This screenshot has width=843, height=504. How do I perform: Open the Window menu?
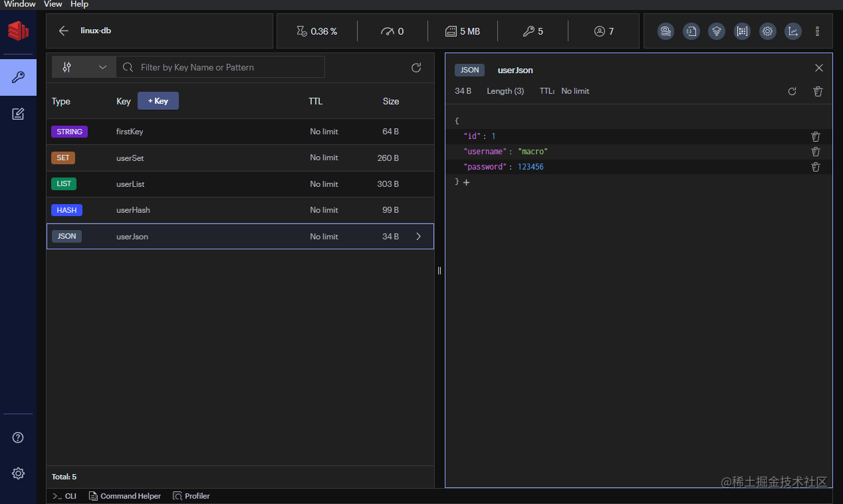[20, 4]
